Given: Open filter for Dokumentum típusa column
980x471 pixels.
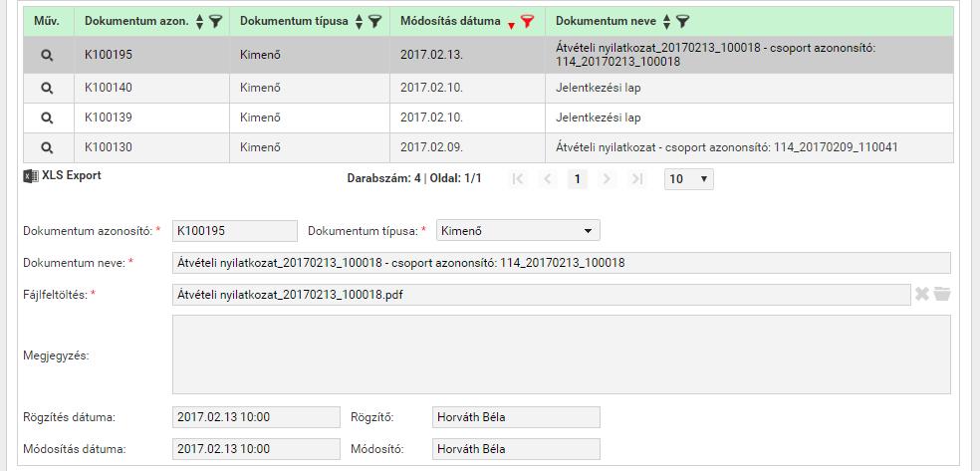Looking at the screenshot, I should coord(374,22).
